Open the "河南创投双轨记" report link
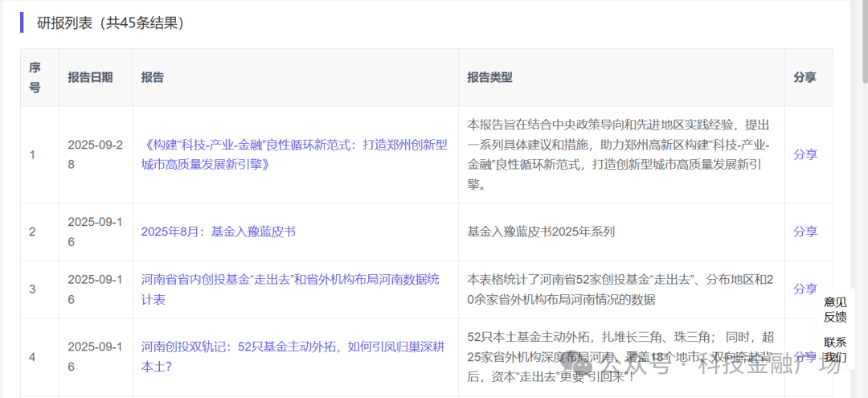The width and height of the screenshot is (868, 398). 293,355
